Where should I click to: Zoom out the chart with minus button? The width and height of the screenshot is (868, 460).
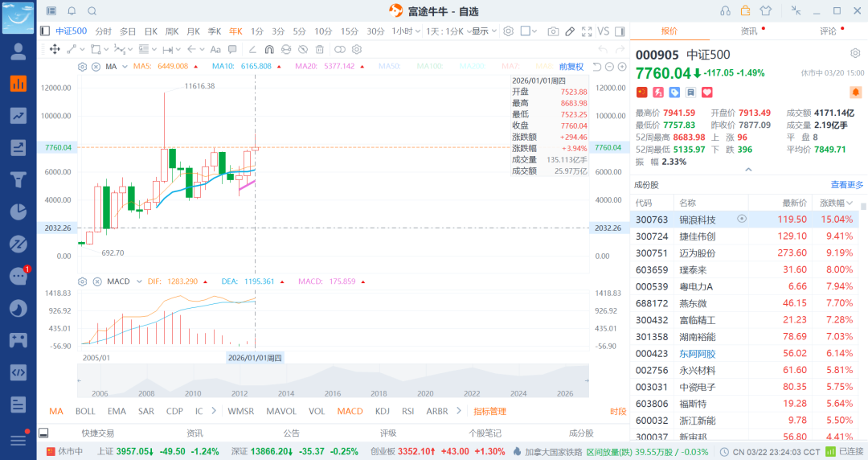tap(609, 67)
